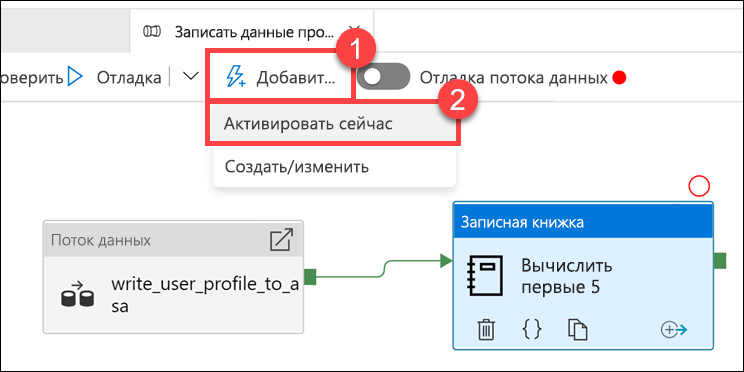Click the green output connector of notebook activity
Image resolution: width=744 pixels, height=372 pixels.
pyautogui.click(x=720, y=260)
